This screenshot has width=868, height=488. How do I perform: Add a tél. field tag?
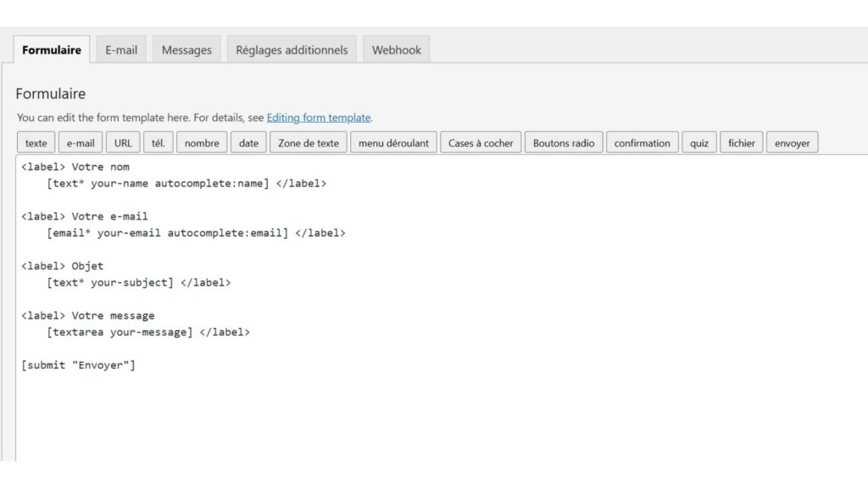tap(158, 143)
